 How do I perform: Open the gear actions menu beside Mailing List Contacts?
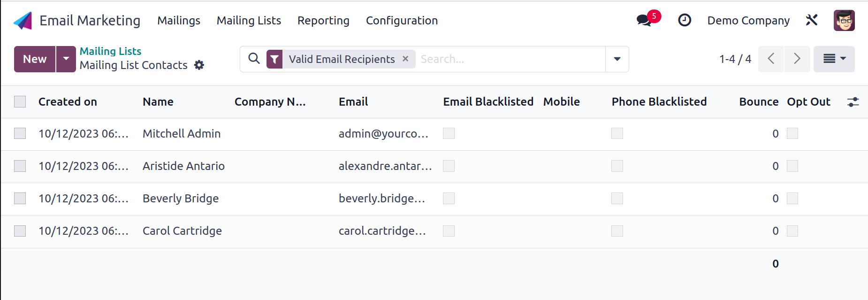tap(199, 65)
